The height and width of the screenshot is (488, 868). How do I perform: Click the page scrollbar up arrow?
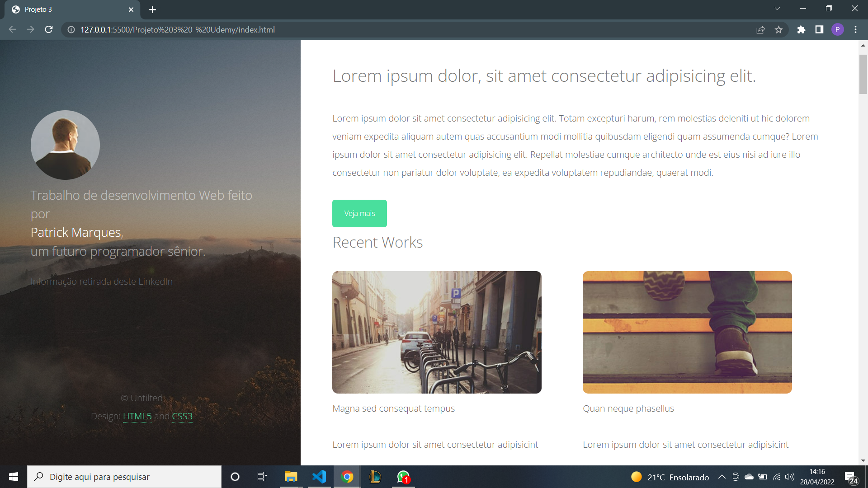863,45
